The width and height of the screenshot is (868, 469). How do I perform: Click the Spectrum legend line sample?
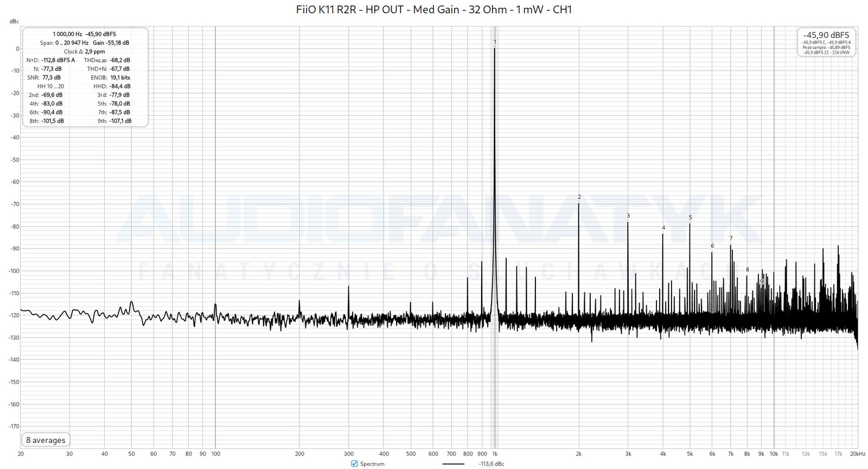453,464
